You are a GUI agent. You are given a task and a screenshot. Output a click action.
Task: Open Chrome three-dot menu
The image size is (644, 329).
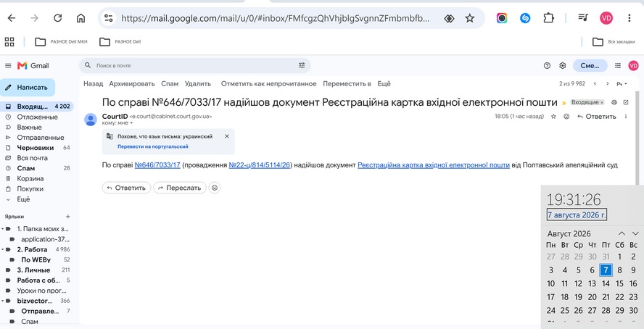(629, 18)
